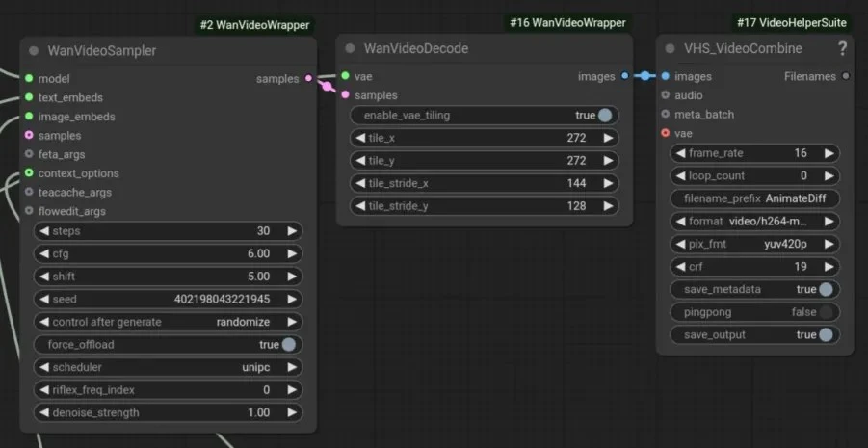
Task: Click the context_options input port
Action: tap(29, 173)
